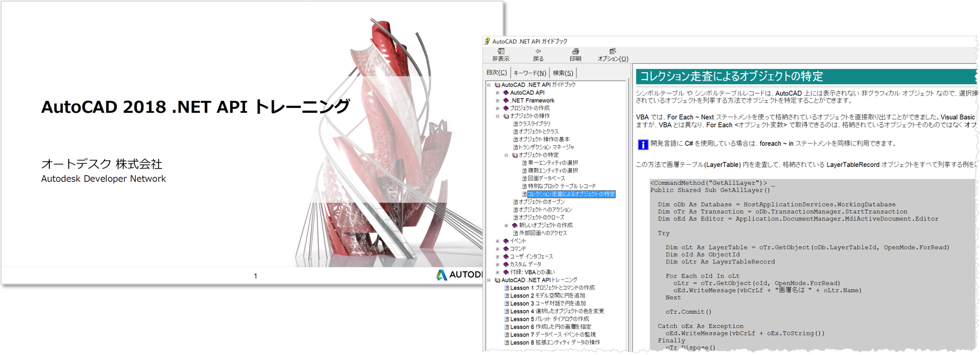Click the topic icon beside Lesson 8

coord(507,343)
